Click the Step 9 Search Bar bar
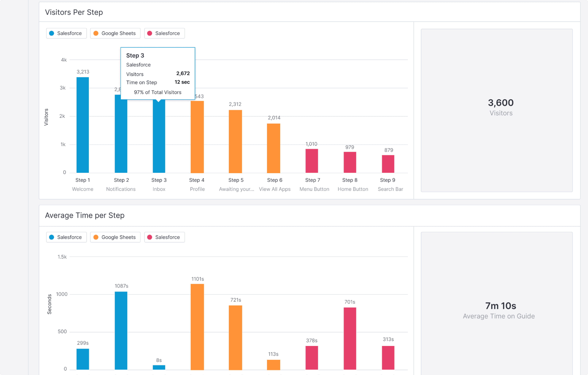The height and width of the screenshot is (375, 588). (388, 164)
